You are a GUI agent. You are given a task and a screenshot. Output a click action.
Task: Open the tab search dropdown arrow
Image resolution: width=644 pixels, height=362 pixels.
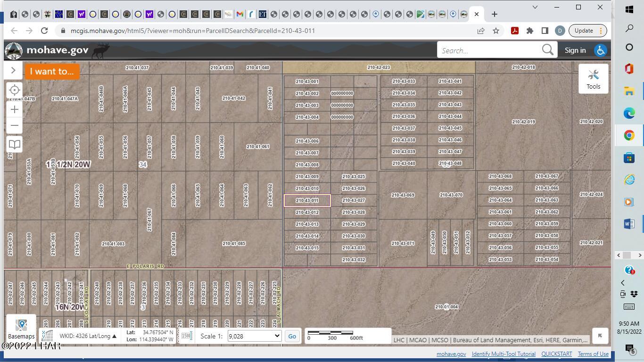tap(535, 7)
